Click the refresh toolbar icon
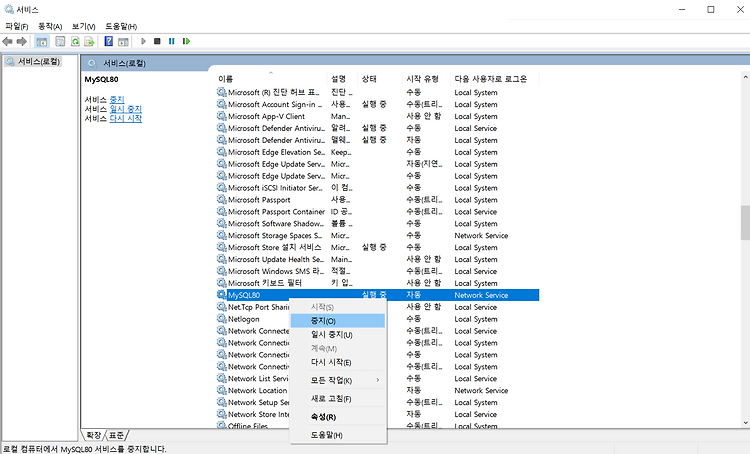The width and height of the screenshot is (750, 454). [x=75, y=42]
